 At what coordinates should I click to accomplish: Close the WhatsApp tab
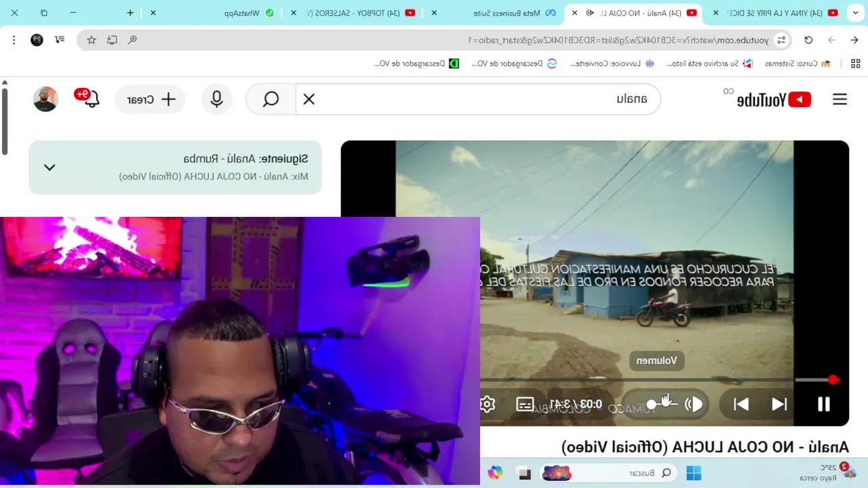[153, 13]
